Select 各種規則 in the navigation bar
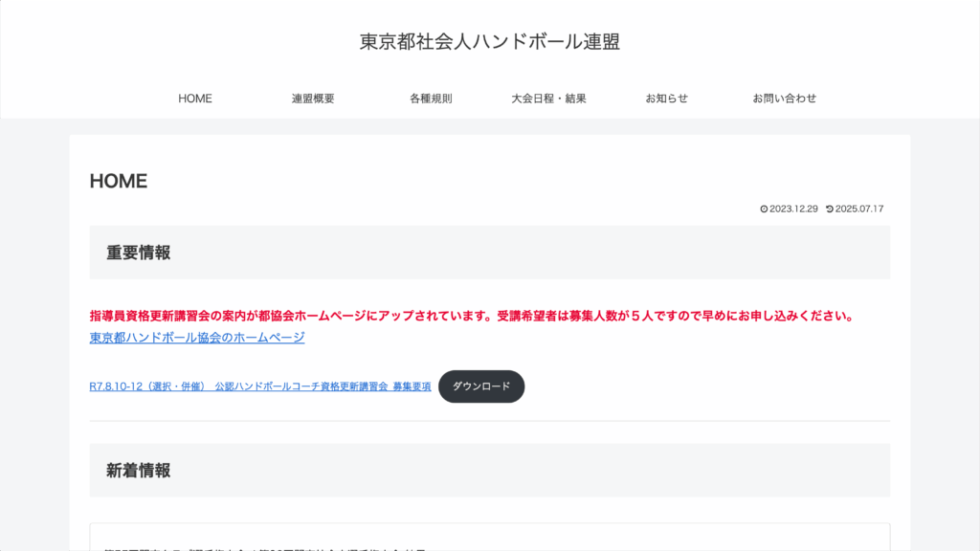The width and height of the screenshot is (980, 551). click(431, 99)
